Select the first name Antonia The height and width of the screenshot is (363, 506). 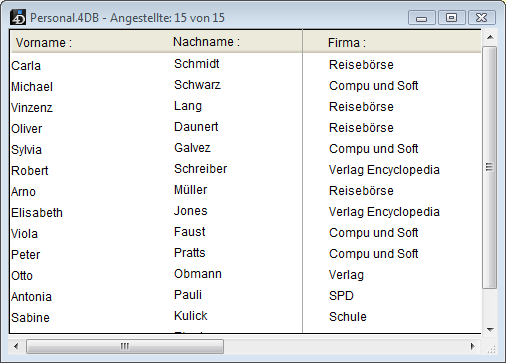pos(31,297)
